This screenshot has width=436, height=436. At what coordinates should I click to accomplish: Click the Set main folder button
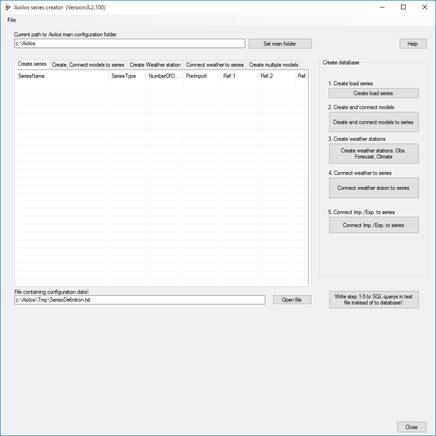coord(280,44)
